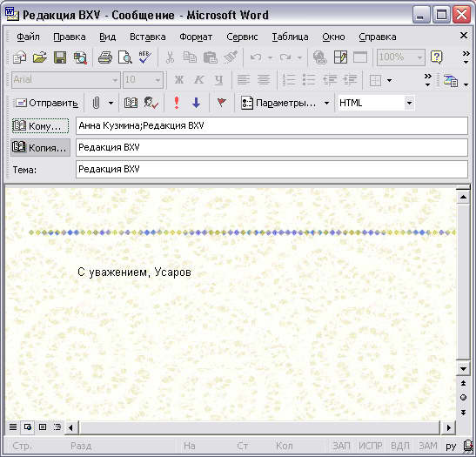Open address book icon
The width and height of the screenshot is (476, 457).
[131, 103]
